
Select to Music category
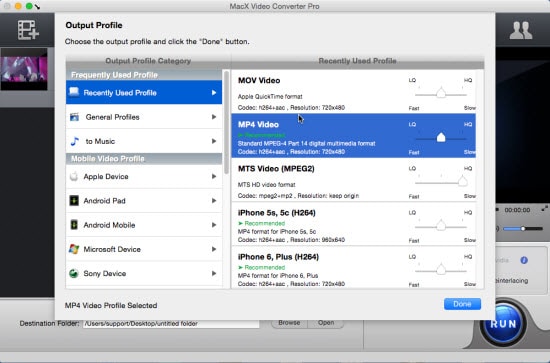(144, 141)
